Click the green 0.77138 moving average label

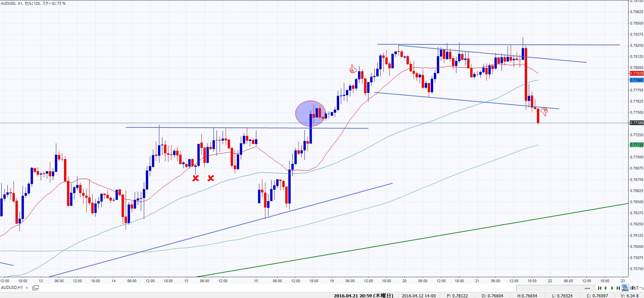(x=636, y=145)
